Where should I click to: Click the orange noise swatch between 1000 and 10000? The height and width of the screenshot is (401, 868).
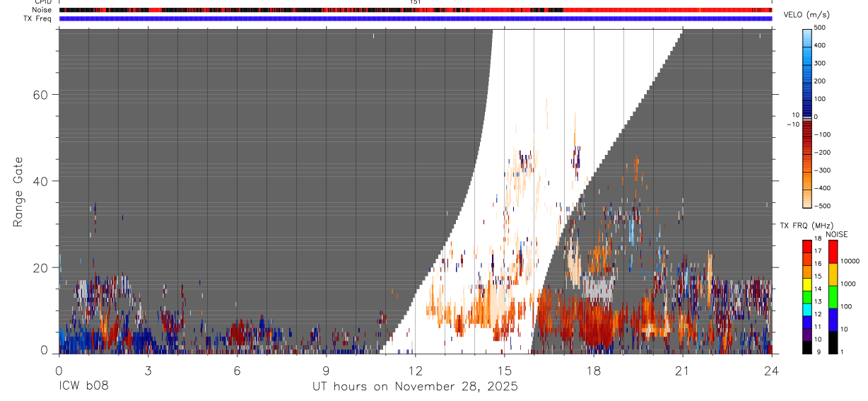coord(833,274)
